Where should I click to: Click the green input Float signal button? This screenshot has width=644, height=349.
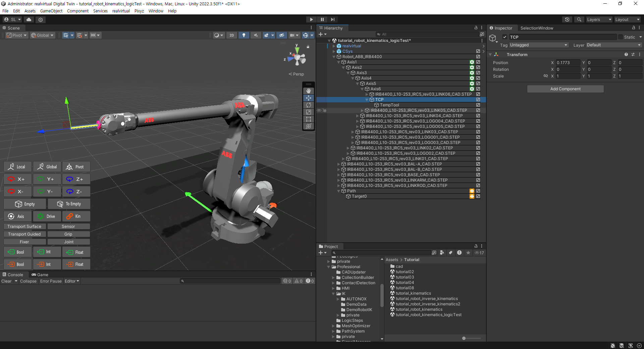76,252
